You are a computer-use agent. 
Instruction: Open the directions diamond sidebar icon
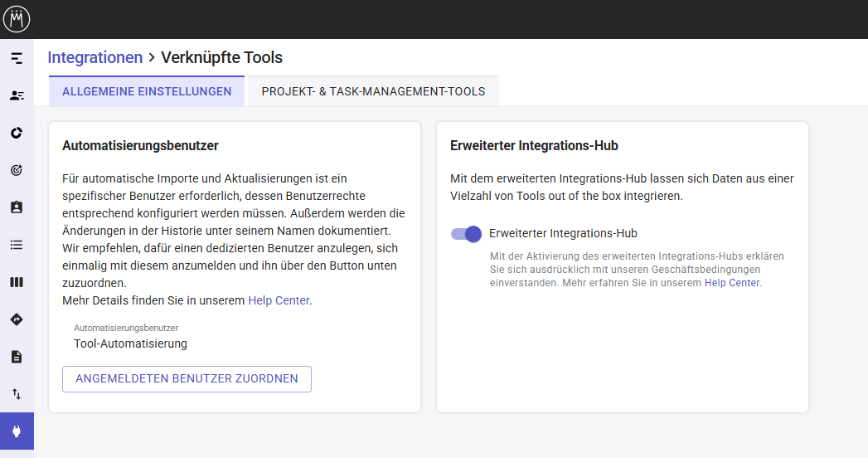17,319
